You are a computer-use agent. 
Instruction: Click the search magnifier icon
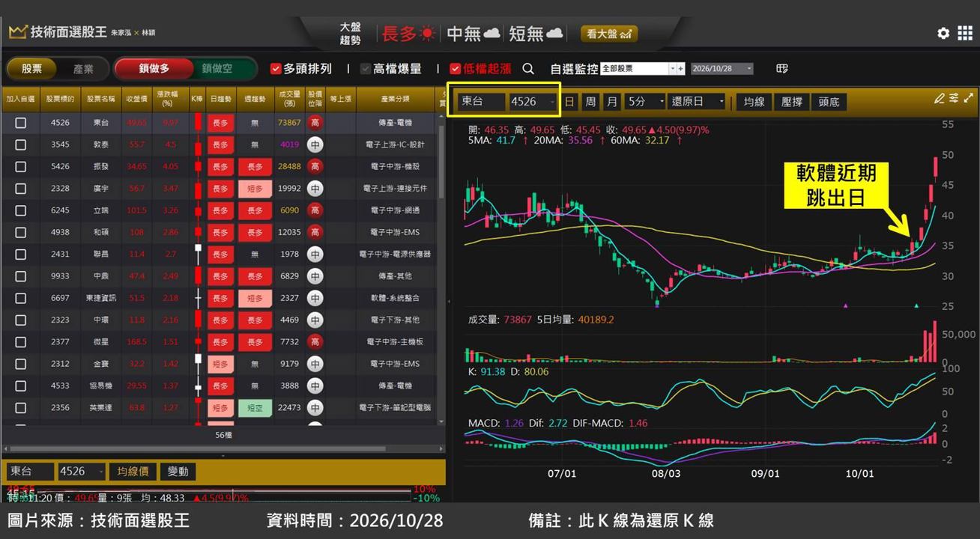pos(528,68)
